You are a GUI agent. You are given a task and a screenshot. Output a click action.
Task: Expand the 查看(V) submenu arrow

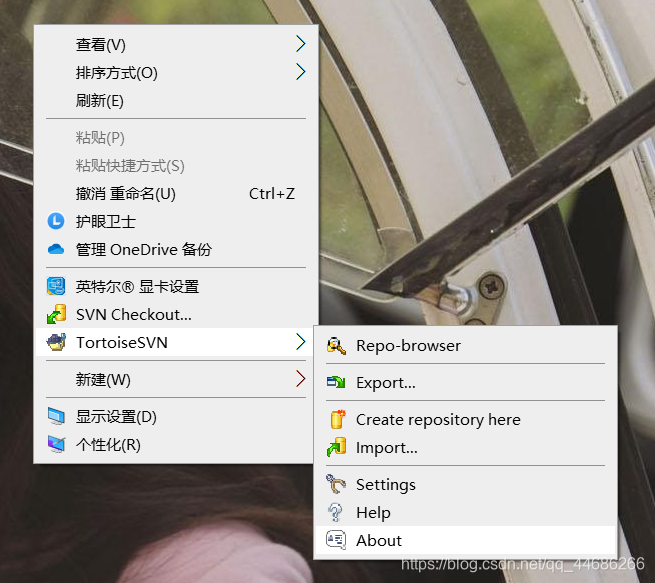point(301,44)
